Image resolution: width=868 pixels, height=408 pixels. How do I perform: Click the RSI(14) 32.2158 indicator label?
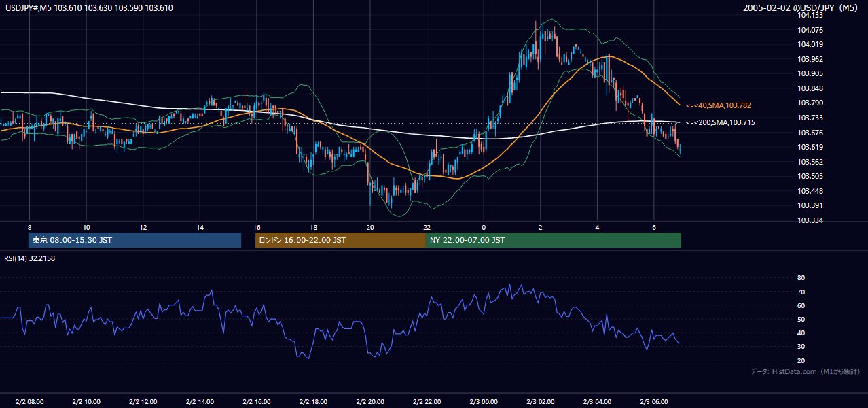30,258
